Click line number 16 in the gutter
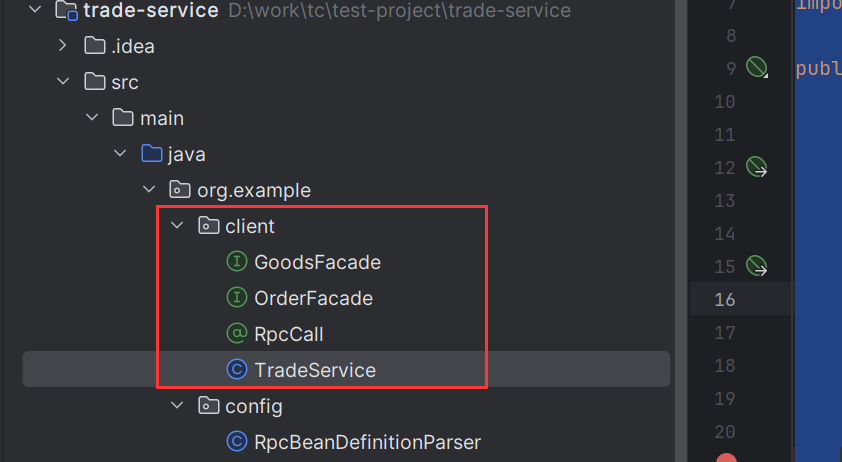The image size is (842, 462). coord(724,299)
